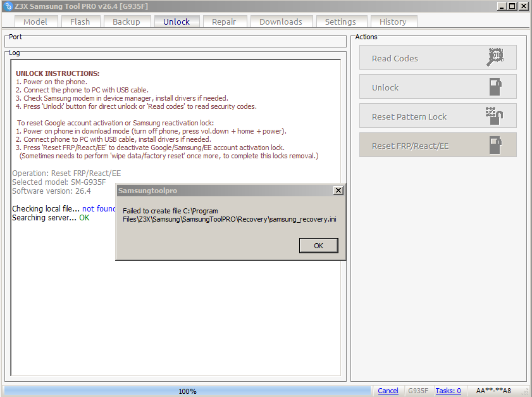Click 'Selected model: SM-G935F' log line
532x397 pixels.
click(x=59, y=182)
